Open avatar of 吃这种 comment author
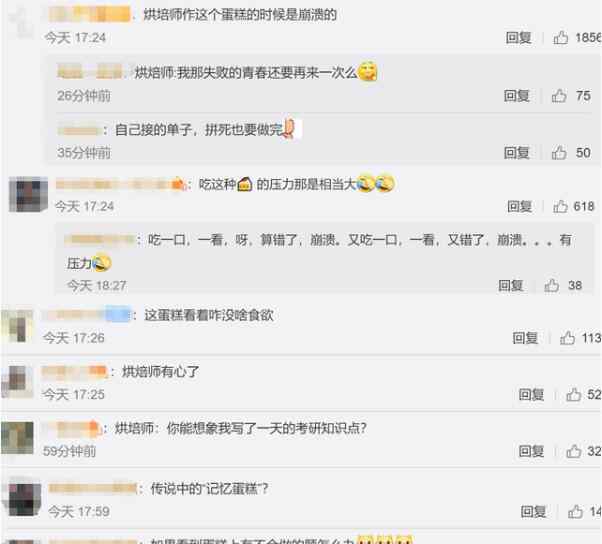This screenshot has height=544, width=602. 28,194
